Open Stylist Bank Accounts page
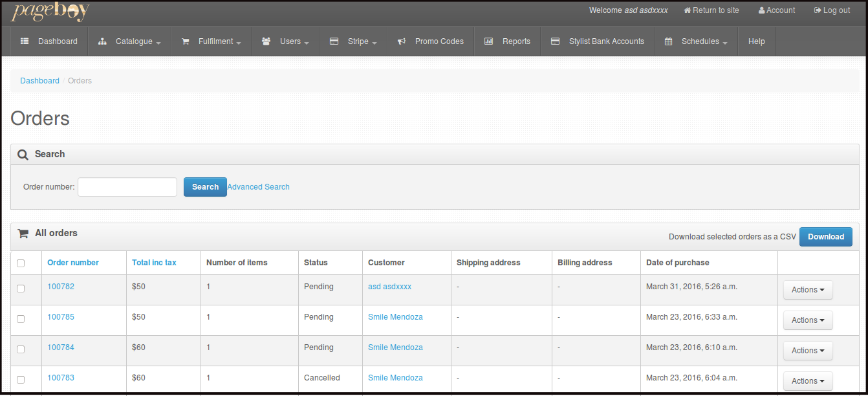Screen dimensions: 868x396 coord(598,41)
